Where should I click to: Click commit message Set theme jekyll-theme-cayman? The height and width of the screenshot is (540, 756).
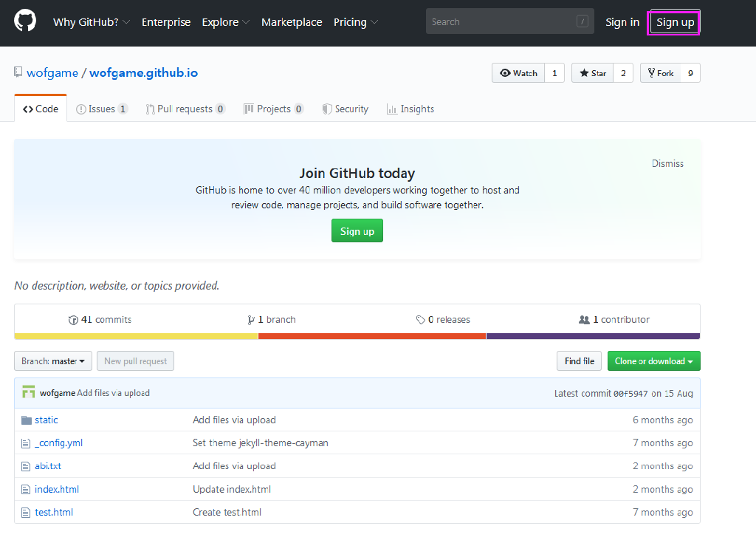pos(261,443)
